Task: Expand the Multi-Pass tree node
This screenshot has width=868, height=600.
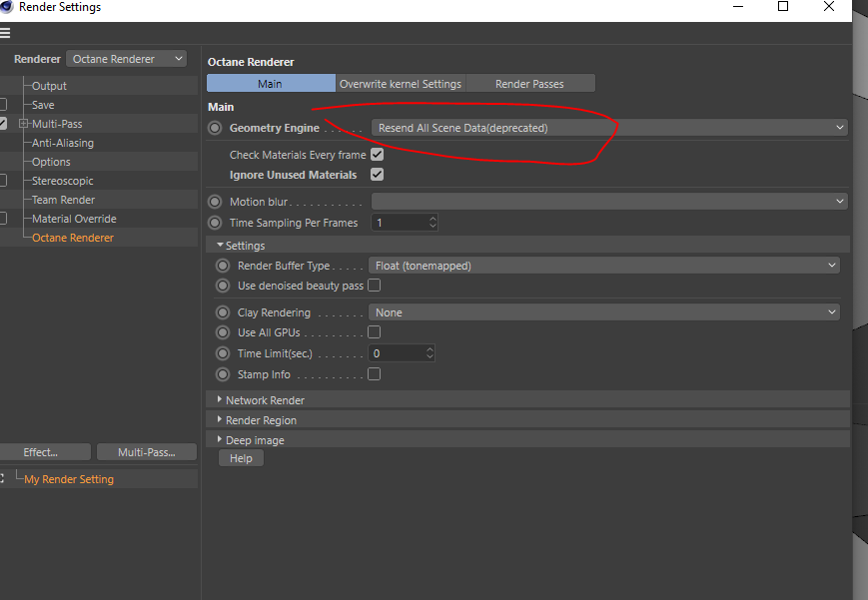Action: [23, 124]
